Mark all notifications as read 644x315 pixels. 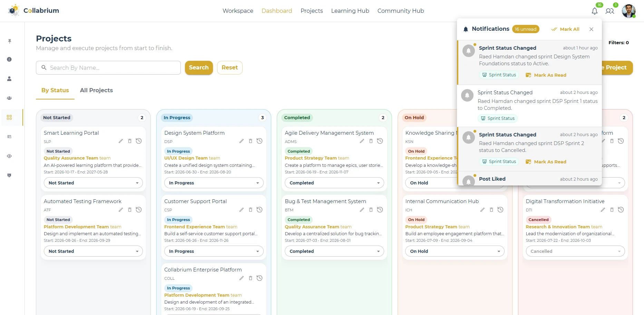click(565, 29)
